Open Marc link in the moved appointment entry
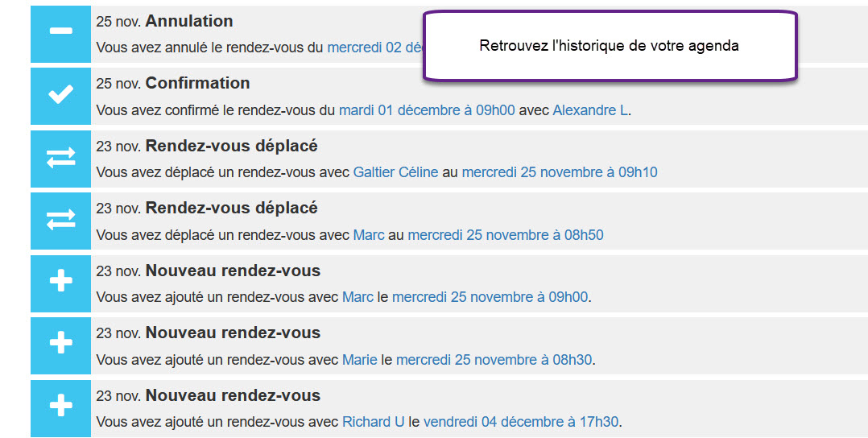Image resolution: width=868 pixels, height=438 pixels. [369, 235]
